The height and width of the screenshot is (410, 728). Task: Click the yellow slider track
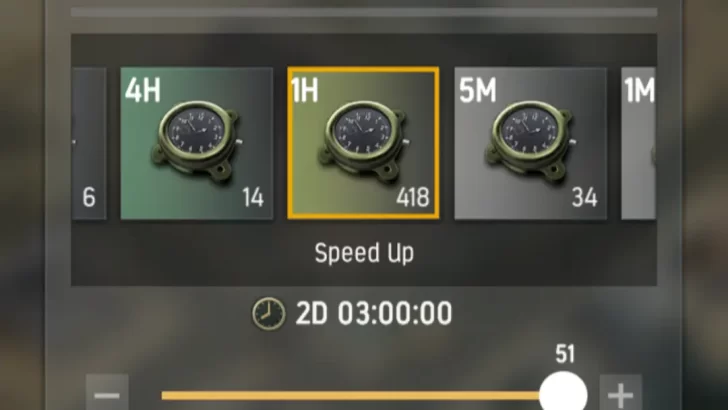point(351,396)
